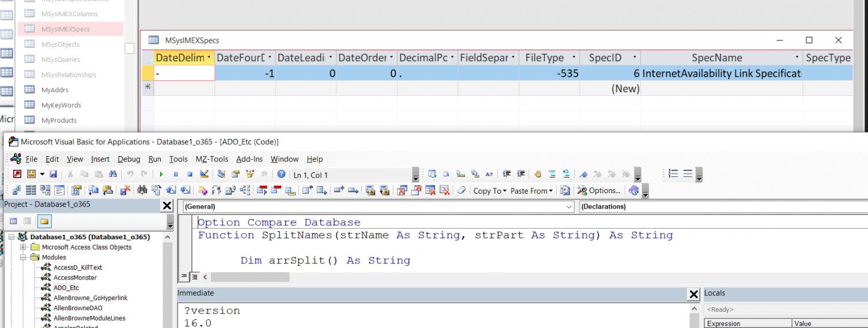
Task: Open the Properties Window toolbar icon
Action: pos(236,174)
